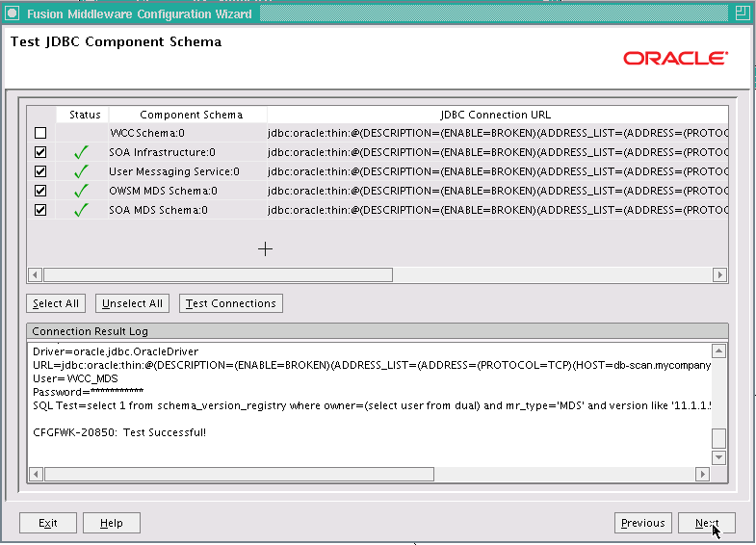Click the Test JDBC Component Schema title
Image resolution: width=756 pixels, height=545 pixels.
click(x=117, y=42)
